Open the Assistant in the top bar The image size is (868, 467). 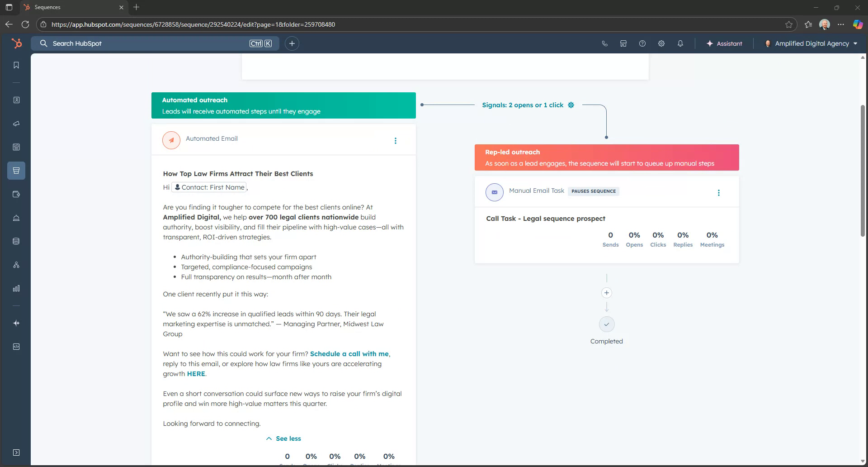point(725,43)
